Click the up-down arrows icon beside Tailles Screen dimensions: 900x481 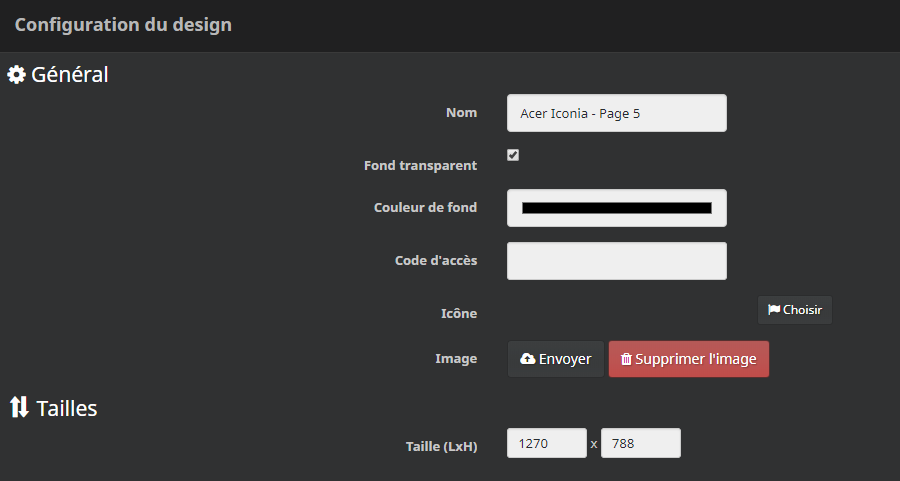pos(19,407)
